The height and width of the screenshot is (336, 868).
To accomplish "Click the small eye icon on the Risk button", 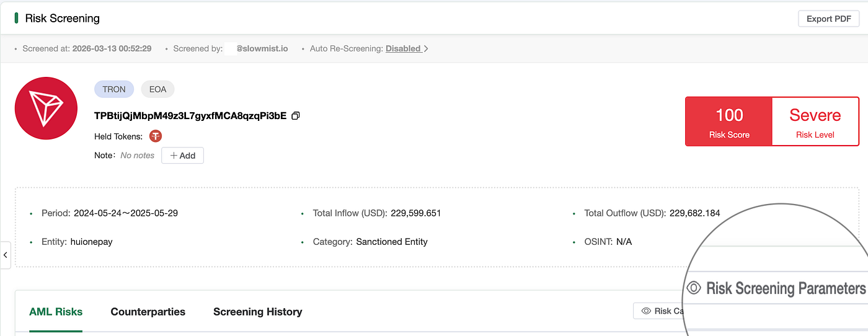I will point(646,311).
